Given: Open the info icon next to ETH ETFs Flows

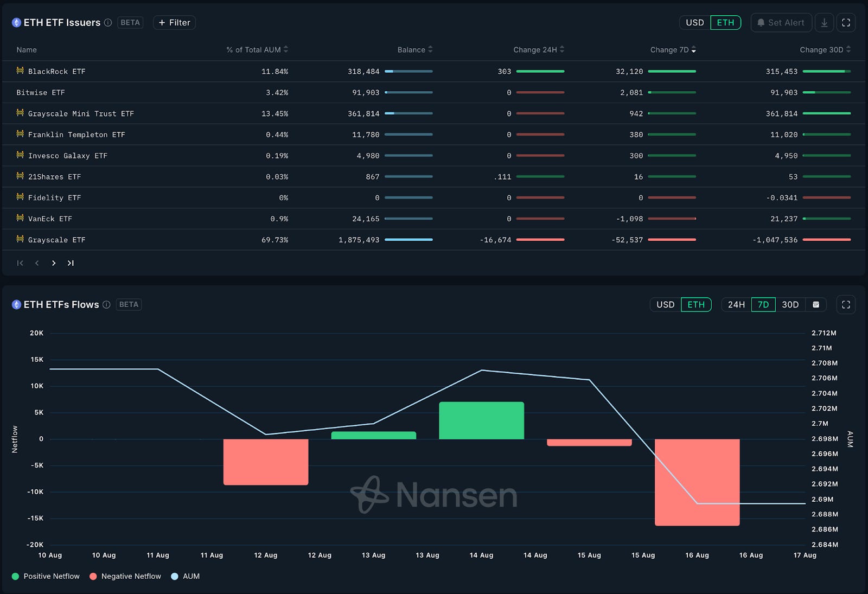Looking at the screenshot, I should [x=106, y=305].
